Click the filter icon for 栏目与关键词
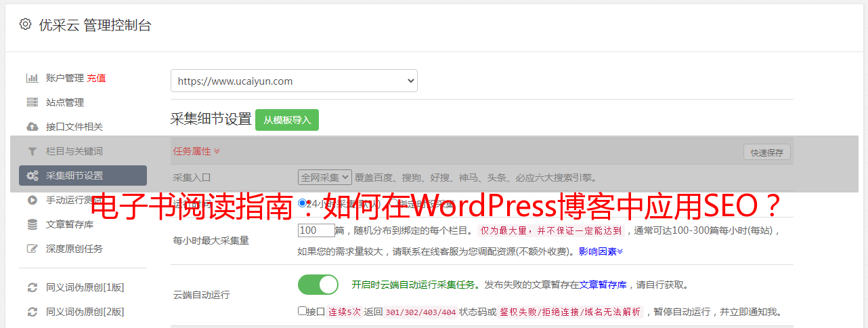Screen dimensions: 868x328 point(32,151)
